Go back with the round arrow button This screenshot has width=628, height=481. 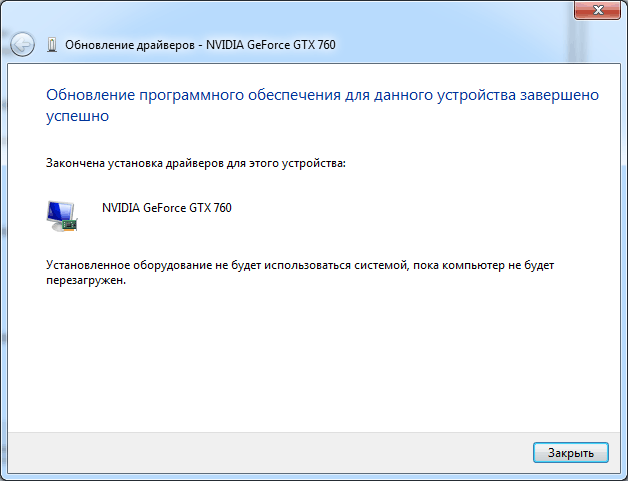tap(22, 44)
